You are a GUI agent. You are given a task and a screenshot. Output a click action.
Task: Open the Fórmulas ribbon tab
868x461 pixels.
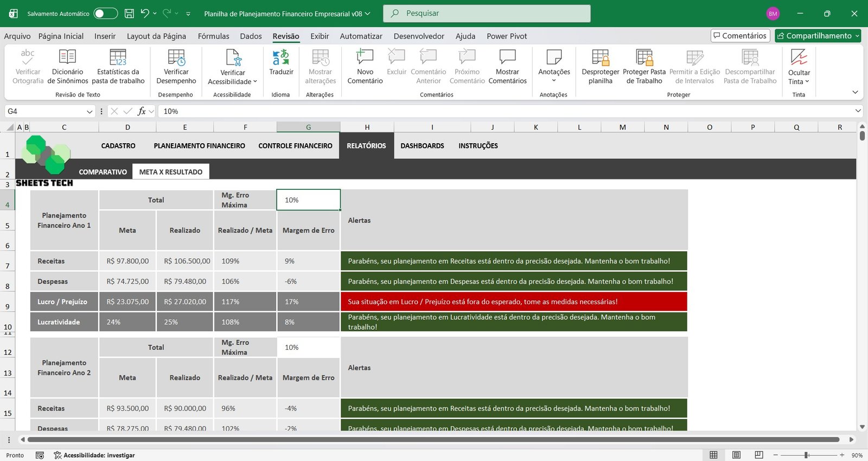pyautogui.click(x=213, y=36)
